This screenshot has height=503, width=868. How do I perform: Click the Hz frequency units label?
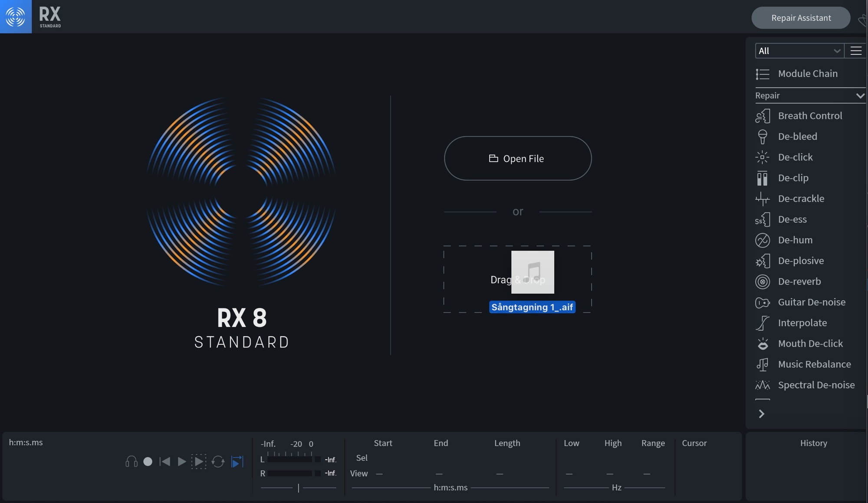(x=616, y=487)
